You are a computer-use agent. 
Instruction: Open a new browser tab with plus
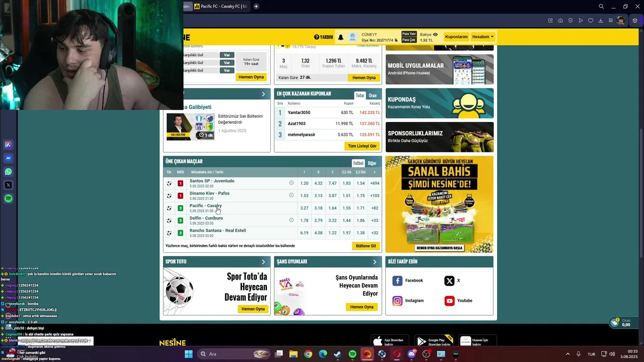256,7
